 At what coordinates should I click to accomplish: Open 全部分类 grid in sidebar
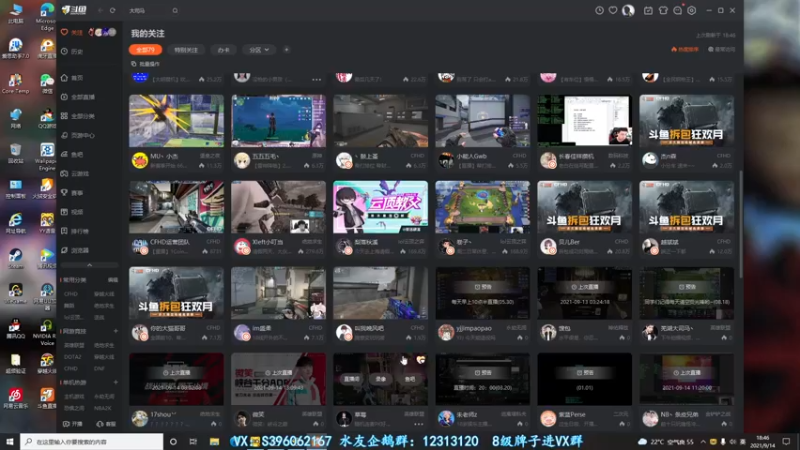coord(78,116)
